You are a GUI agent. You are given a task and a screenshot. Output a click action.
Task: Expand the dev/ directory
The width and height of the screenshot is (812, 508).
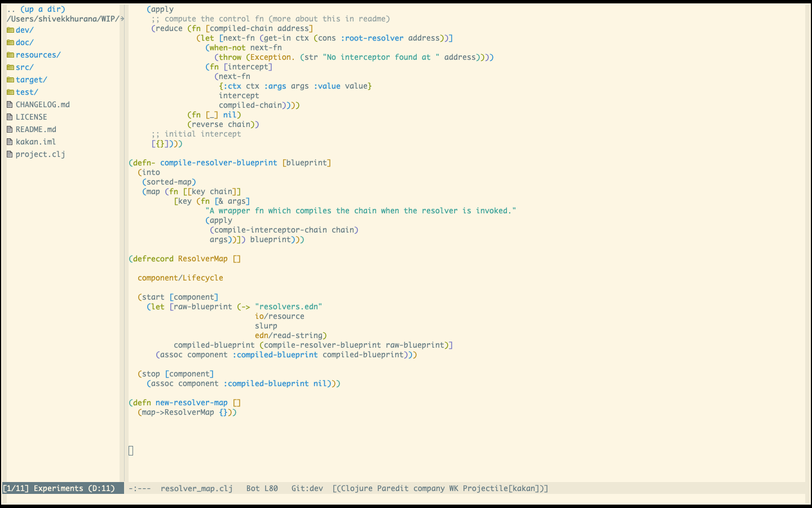[x=24, y=30]
